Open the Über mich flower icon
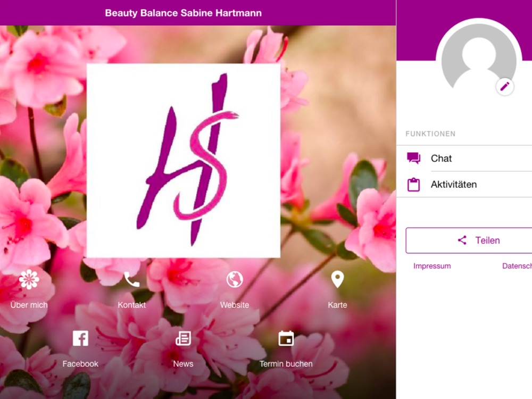Viewport: 532px width, 399px height. pos(29,279)
